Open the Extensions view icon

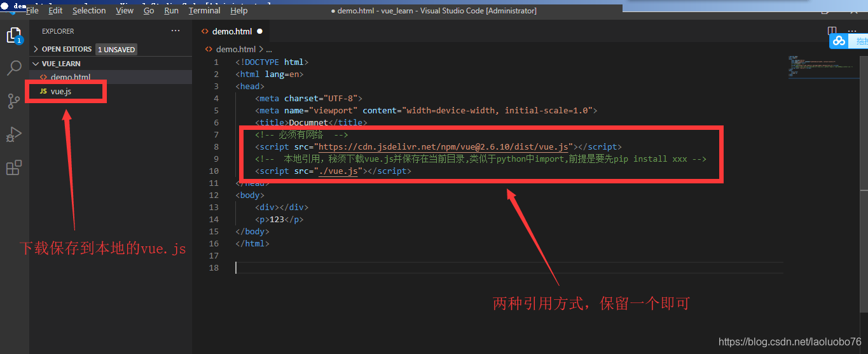coord(14,167)
